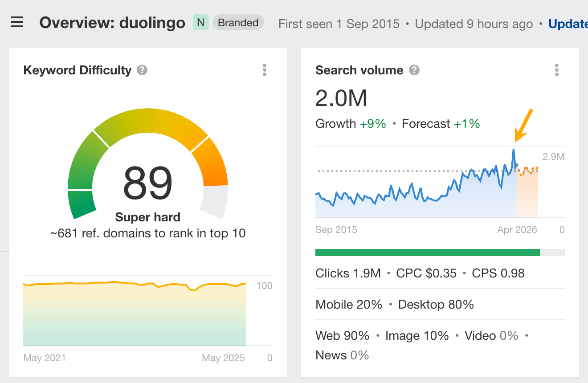Click the Keyword Difficulty options kebab icon
The width and height of the screenshot is (588, 383).
coord(264,70)
